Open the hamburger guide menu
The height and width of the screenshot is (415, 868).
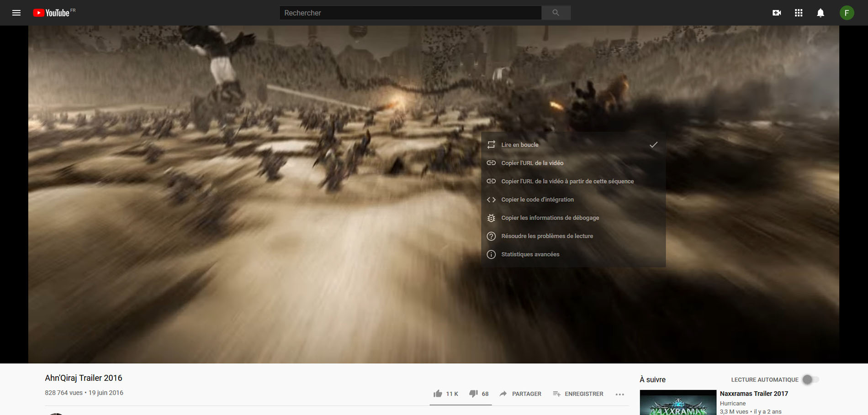[16, 13]
